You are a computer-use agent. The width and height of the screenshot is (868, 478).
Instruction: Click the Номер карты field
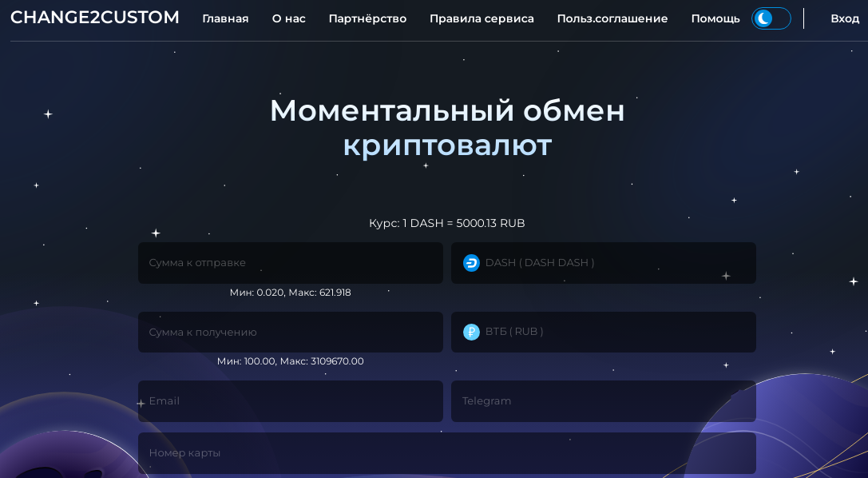coord(446,453)
